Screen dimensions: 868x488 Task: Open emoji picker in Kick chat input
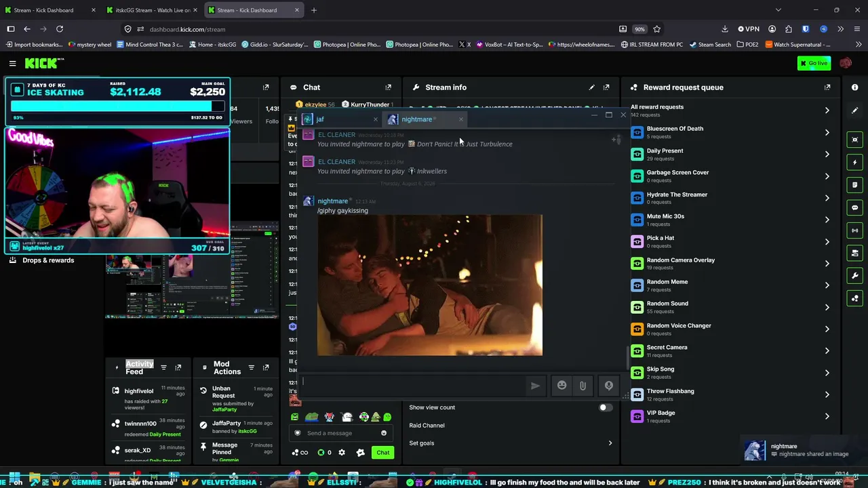(384, 433)
